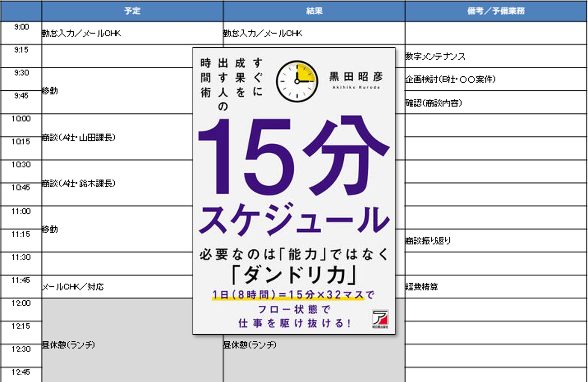Click the 商談(A社・山田課長) schedule cell
Screen dimensions: 588x382
click(117, 137)
